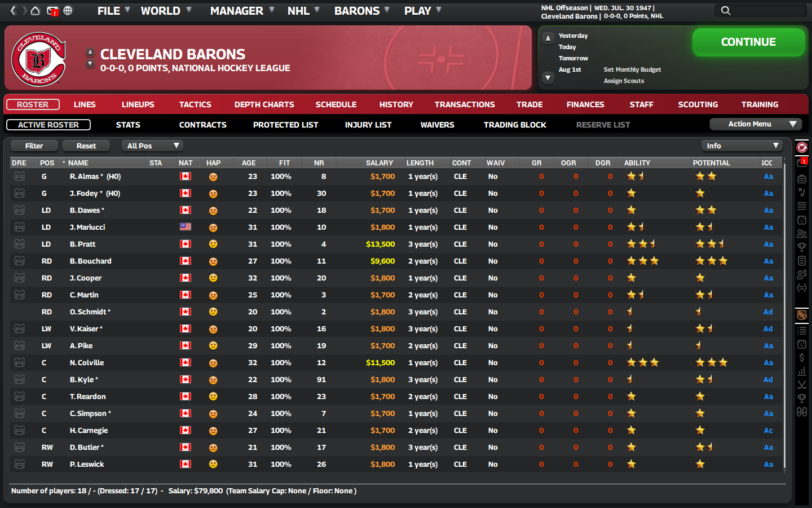
Task: Toggle dressed jersey for B. Bouchard
Action: click(x=19, y=261)
